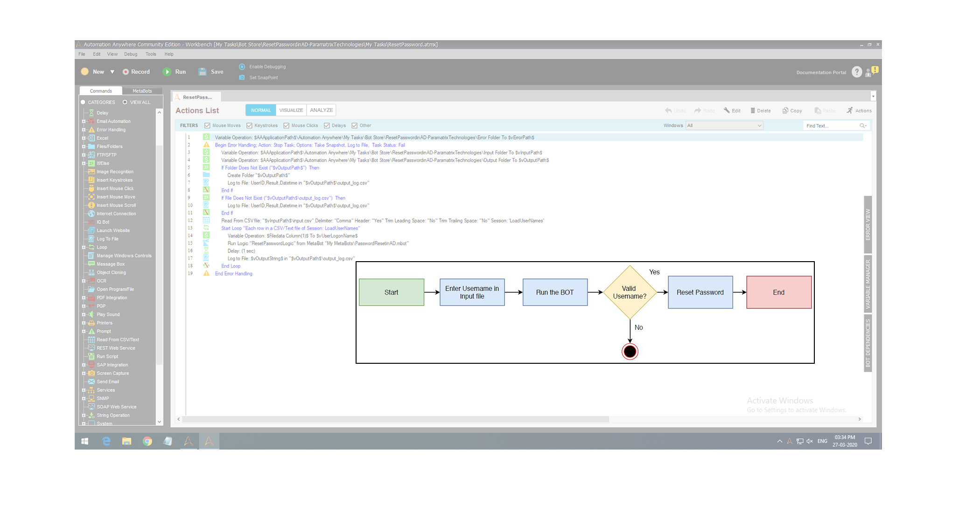Viewport: 980px width, 513px height.
Task: Select the Insert Keystrokes command icon
Action: tap(91, 180)
